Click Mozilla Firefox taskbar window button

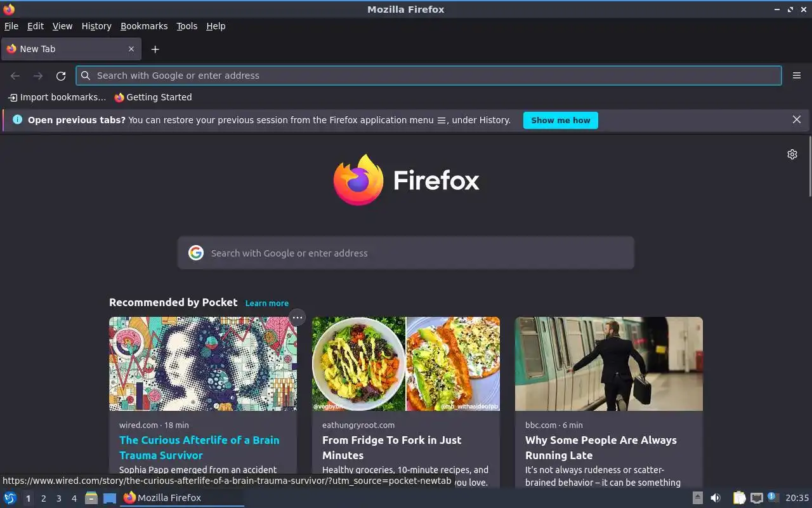pyautogui.click(x=182, y=498)
